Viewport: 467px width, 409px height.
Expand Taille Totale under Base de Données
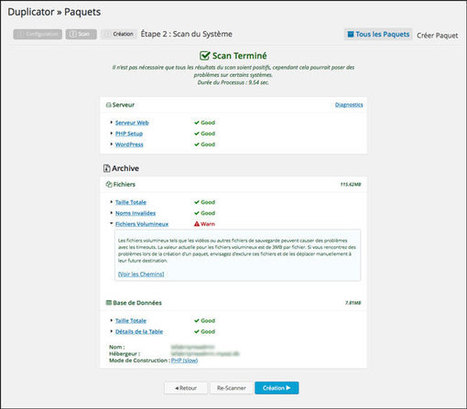pos(131,321)
